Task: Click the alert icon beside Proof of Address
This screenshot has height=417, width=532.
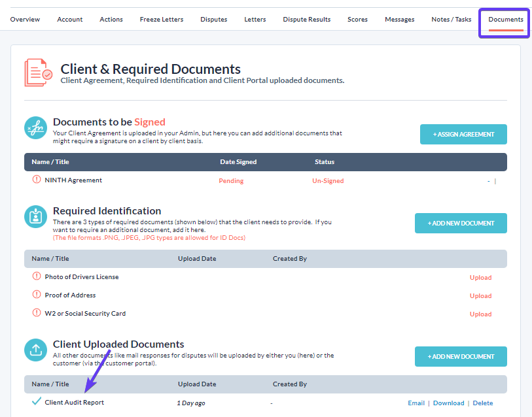Action: point(37,294)
